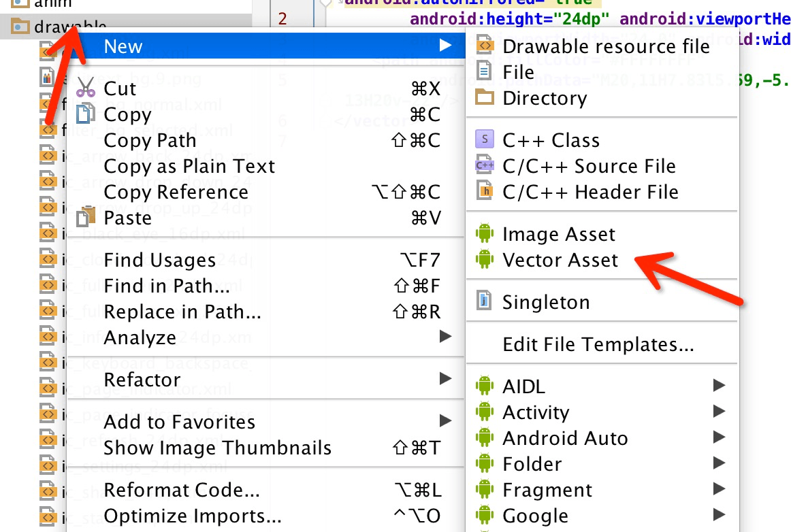The width and height of the screenshot is (791, 532).
Task: Expand the arrow next to Activity
Action: (719, 412)
